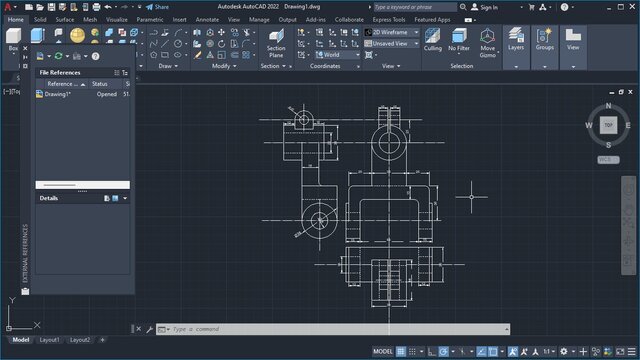
Task: Select the Move Gizmo tool
Action: pyautogui.click(x=487, y=43)
